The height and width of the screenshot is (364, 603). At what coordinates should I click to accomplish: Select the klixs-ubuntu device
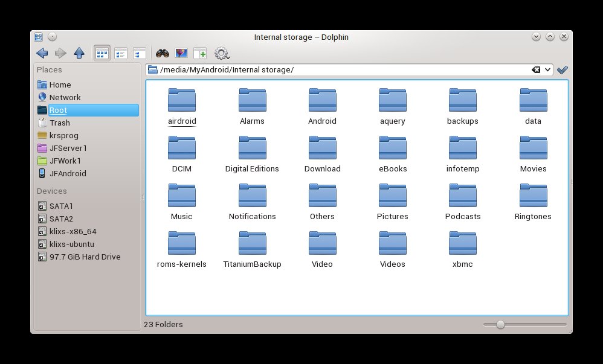88,244
